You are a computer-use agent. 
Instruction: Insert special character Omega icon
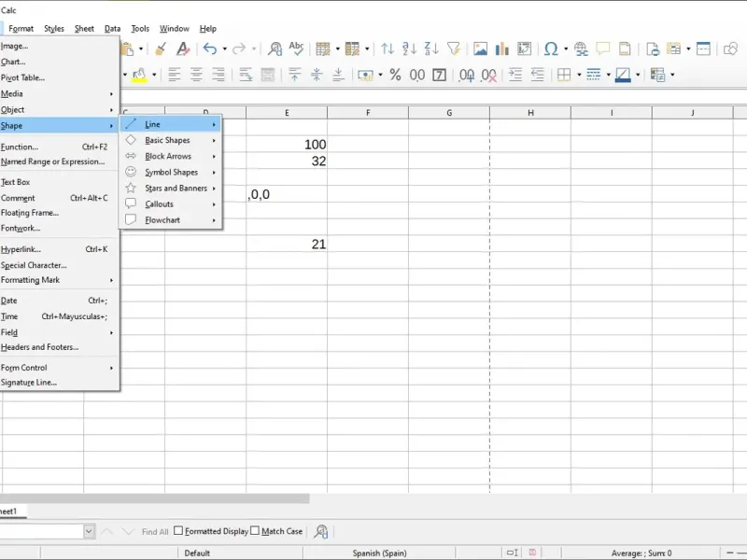click(551, 49)
